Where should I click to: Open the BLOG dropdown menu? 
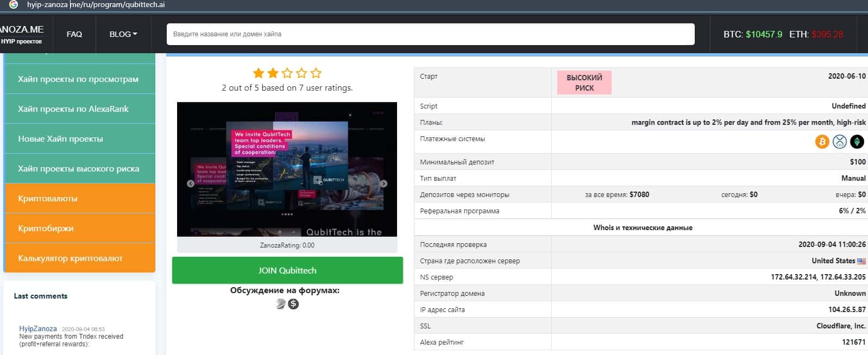pos(123,34)
